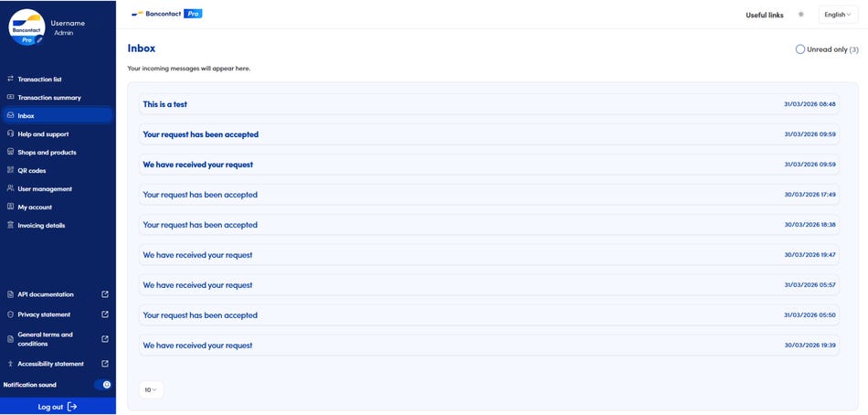
Task: Click the My account icon
Action: pyautogui.click(x=10, y=207)
